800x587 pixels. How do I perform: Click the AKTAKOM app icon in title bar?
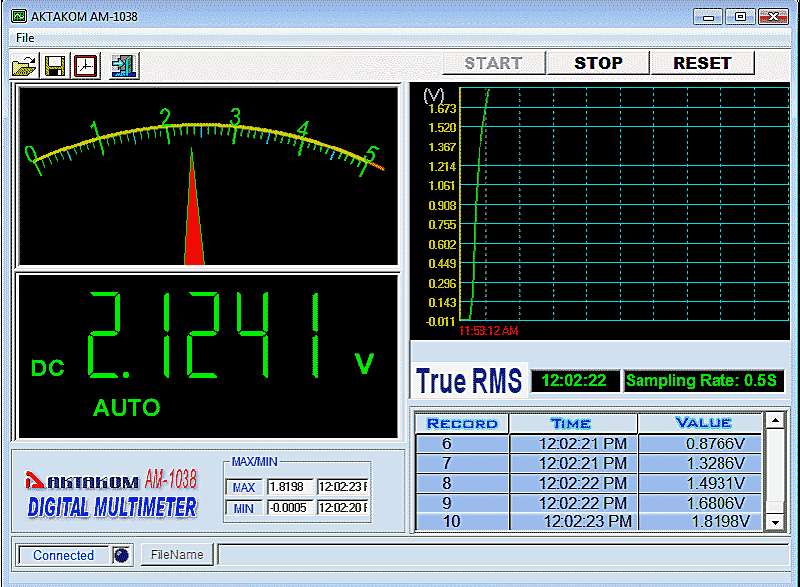[19, 16]
